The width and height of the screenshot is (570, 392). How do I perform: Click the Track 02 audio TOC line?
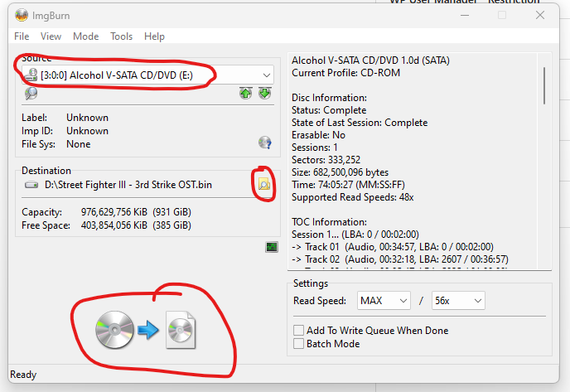click(400, 259)
